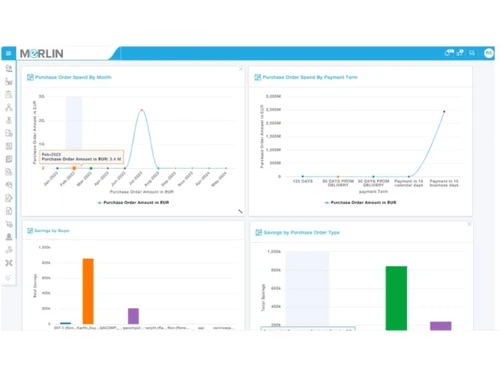The image size is (500, 375).
Task: Open the crossed tools settings icon
Action: (x=9, y=263)
